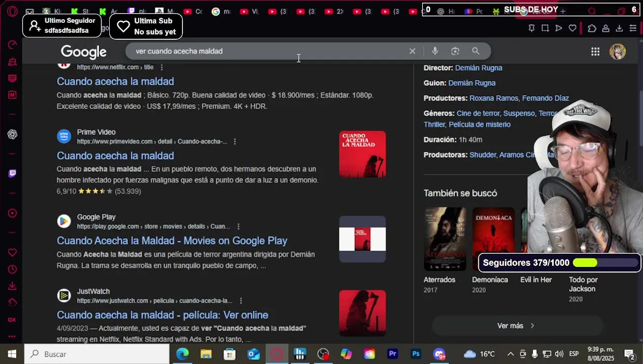The height and width of the screenshot is (364, 643).
Task: Open JustWatch película Ver online link
Action: [162, 315]
